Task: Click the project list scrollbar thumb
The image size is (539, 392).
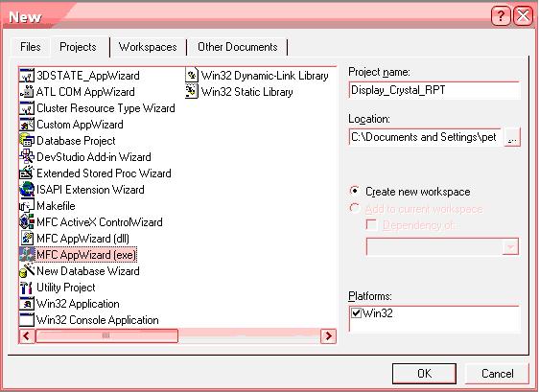Action: [106, 335]
